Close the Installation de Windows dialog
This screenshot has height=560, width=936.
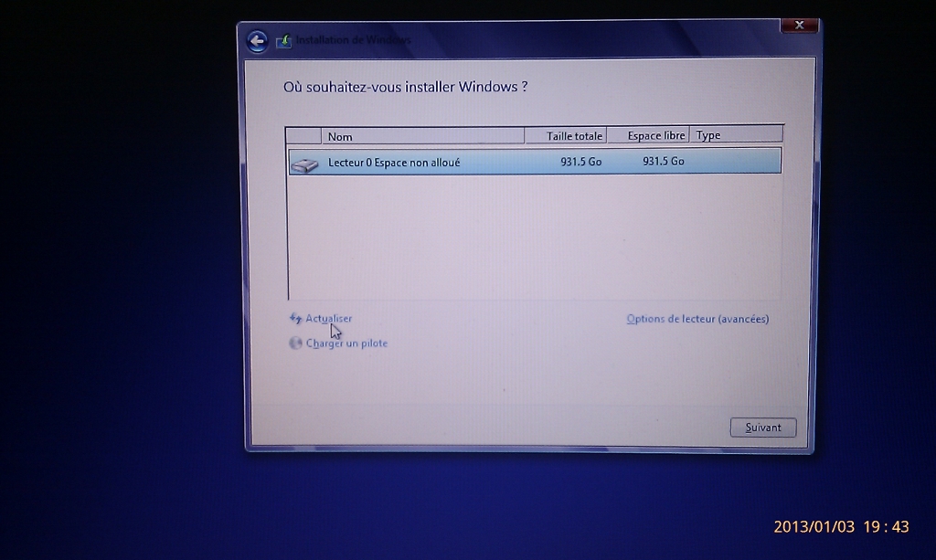click(799, 25)
